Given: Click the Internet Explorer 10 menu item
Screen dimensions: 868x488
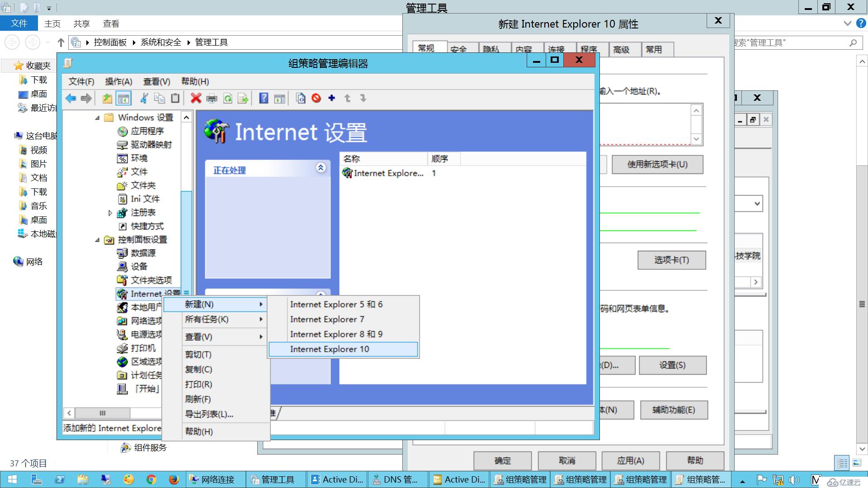Looking at the screenshot, I should tap(344, 348).
